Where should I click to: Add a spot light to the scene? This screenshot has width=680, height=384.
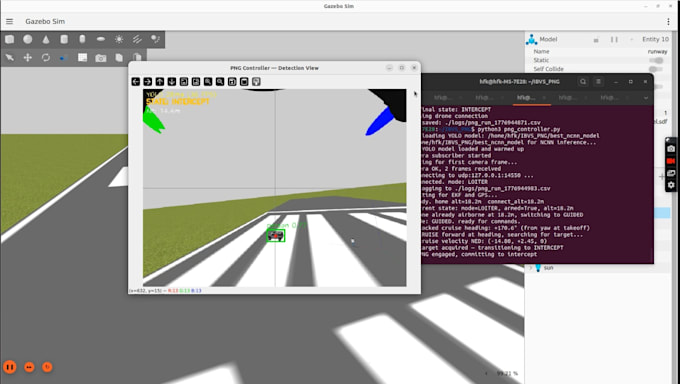(x=155, y=39)
